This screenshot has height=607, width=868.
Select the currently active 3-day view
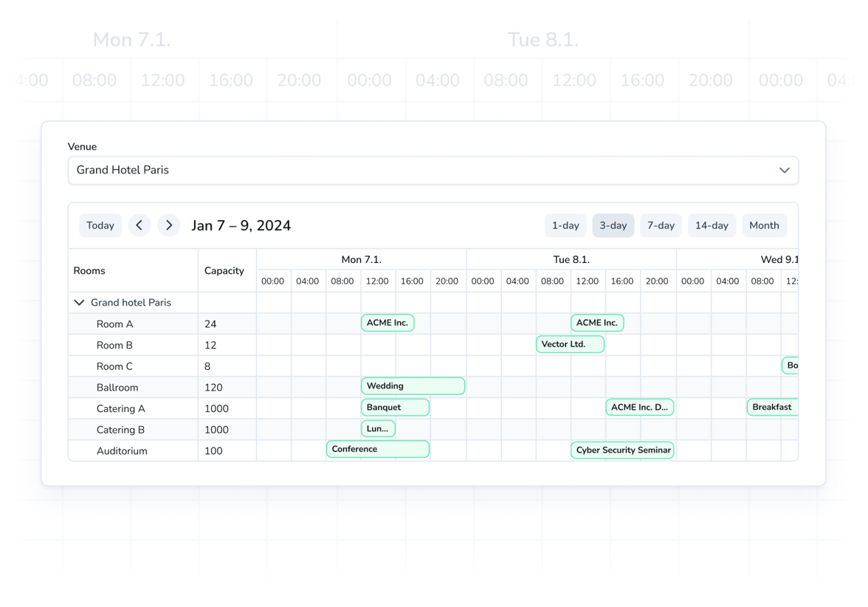click(613, 225)
